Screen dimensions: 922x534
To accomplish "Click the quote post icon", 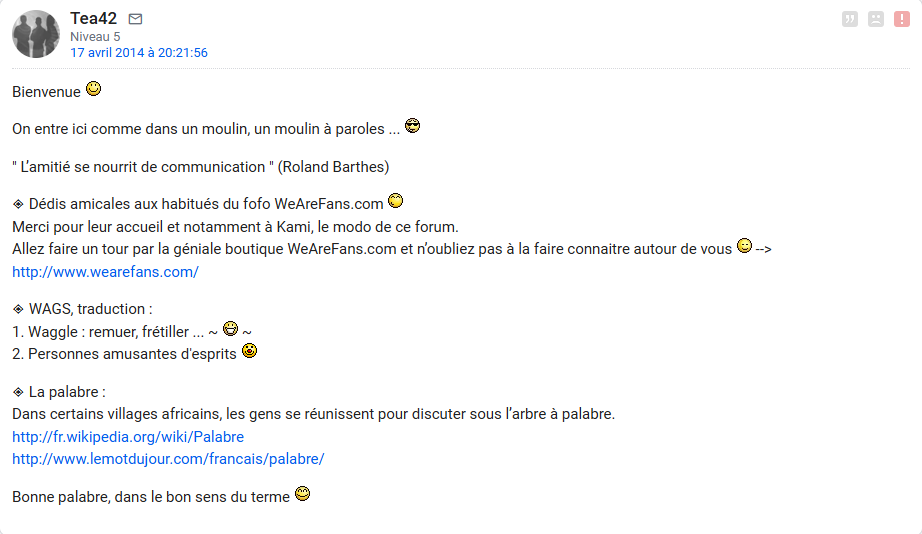I will point(850,19).
